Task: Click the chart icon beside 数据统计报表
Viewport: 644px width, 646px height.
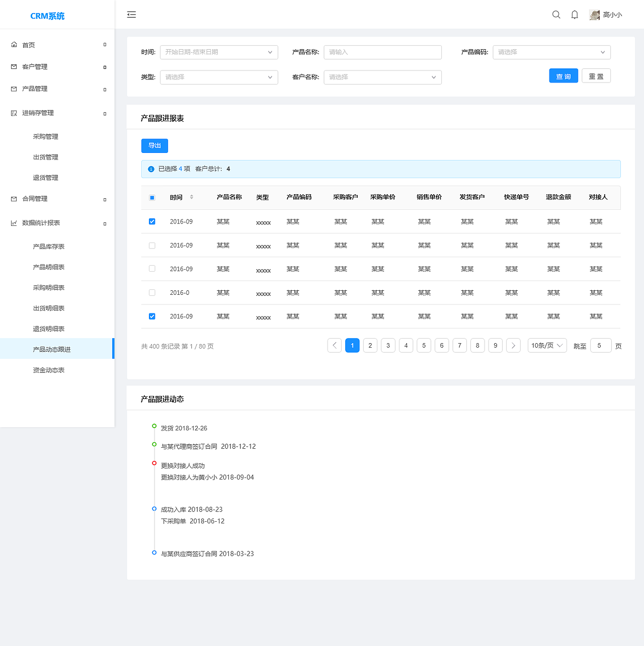Action: click(14, 223)
